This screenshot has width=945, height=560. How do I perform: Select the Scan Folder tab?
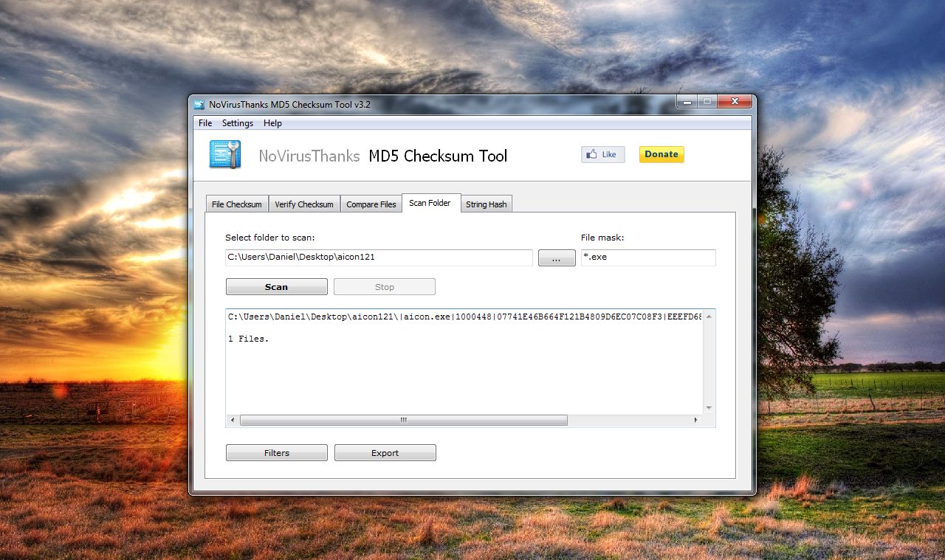[430, 203]
